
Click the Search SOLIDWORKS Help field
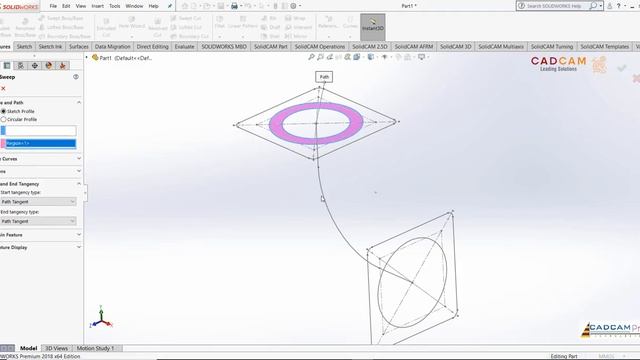coord(554,6)
